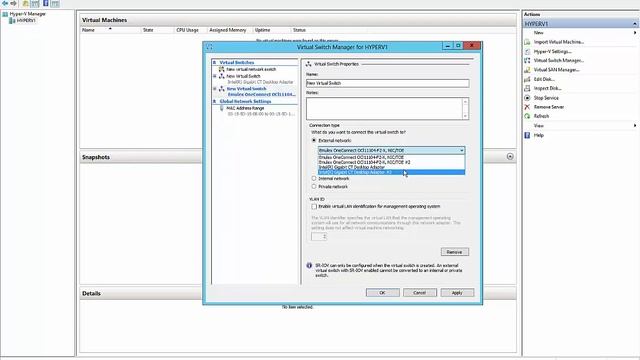Click the blue SR-IOV information icon
Image resolution: width=640 pixels, height=360 pixels.
coord(309,266)
